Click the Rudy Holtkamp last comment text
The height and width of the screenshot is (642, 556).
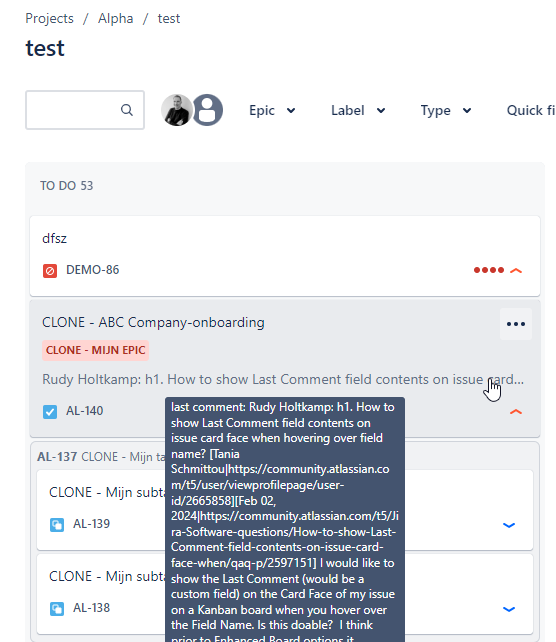pos(283,379)
